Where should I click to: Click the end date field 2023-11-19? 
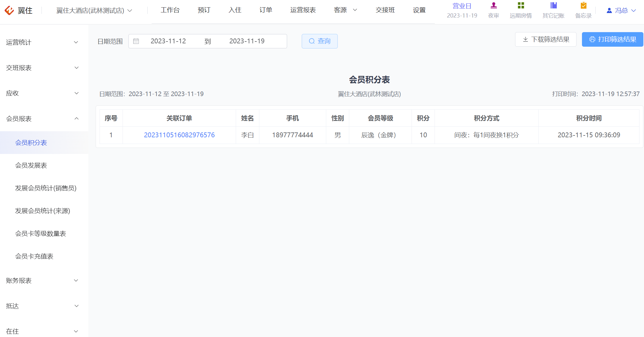pos(247,41)
